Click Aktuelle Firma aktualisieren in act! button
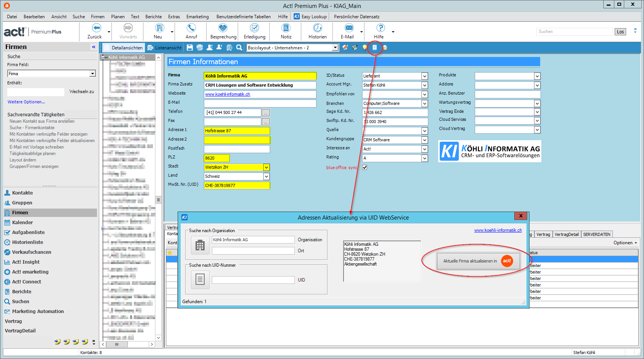644x359 pixels. click(x=478, y=261)
